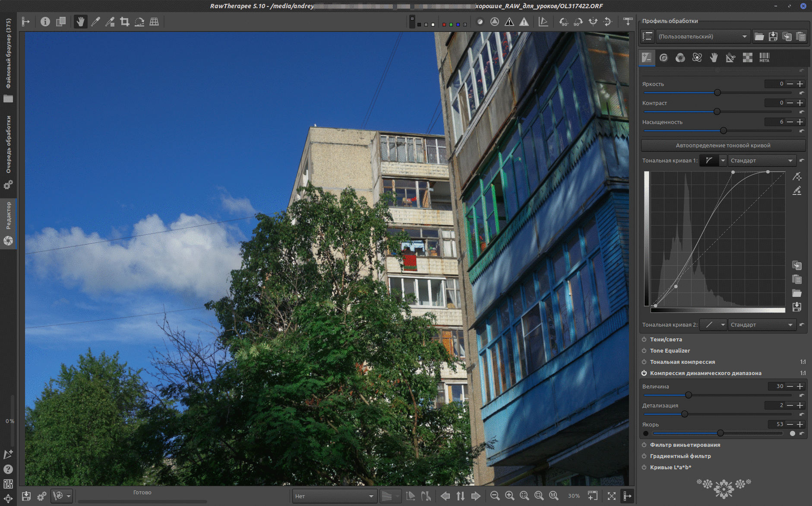
Task: Enable Tone Equalizer module
Action: click(644, 351)
